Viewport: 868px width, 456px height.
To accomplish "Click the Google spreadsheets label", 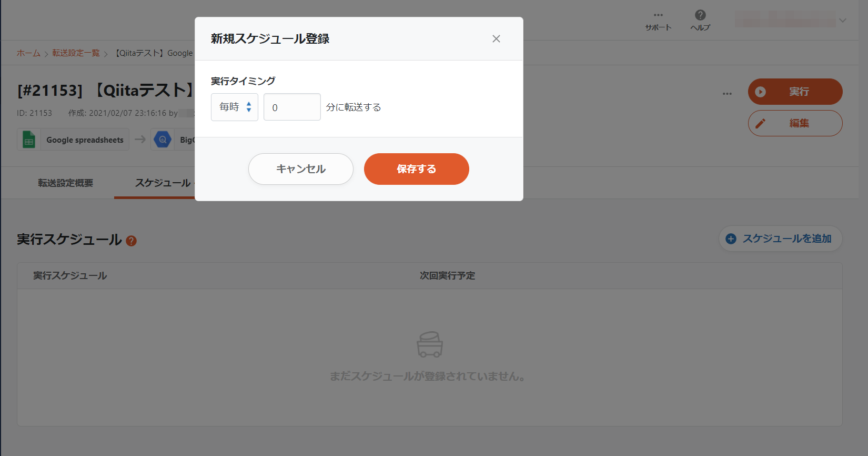I will [x=85, y=140].
